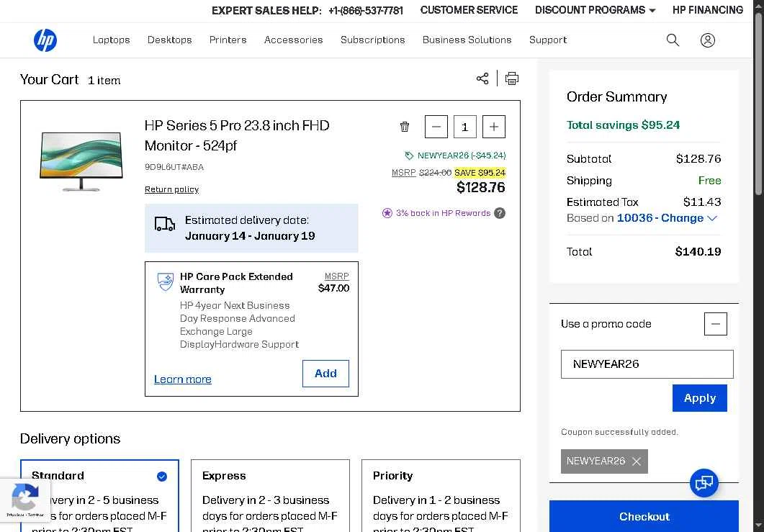The width and height of the screenshot is (764, 532).
Task: Click the Total savings $95.24 text
Action: point(623,125)
